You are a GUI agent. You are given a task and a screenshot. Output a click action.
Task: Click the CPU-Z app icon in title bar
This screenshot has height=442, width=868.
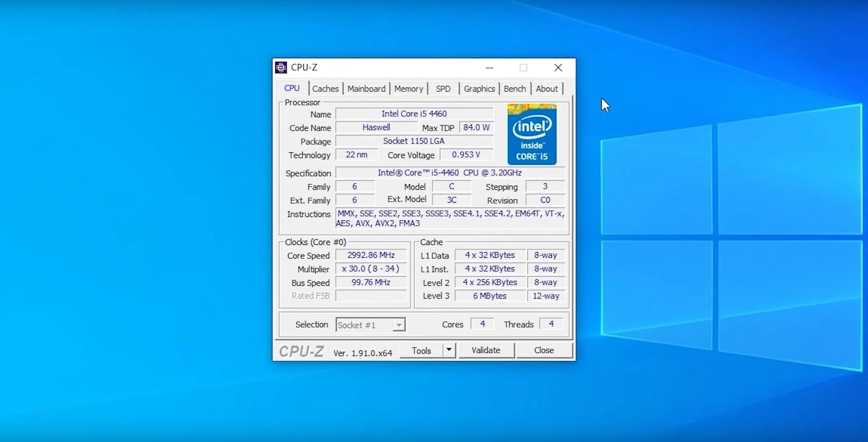[281, 67]
